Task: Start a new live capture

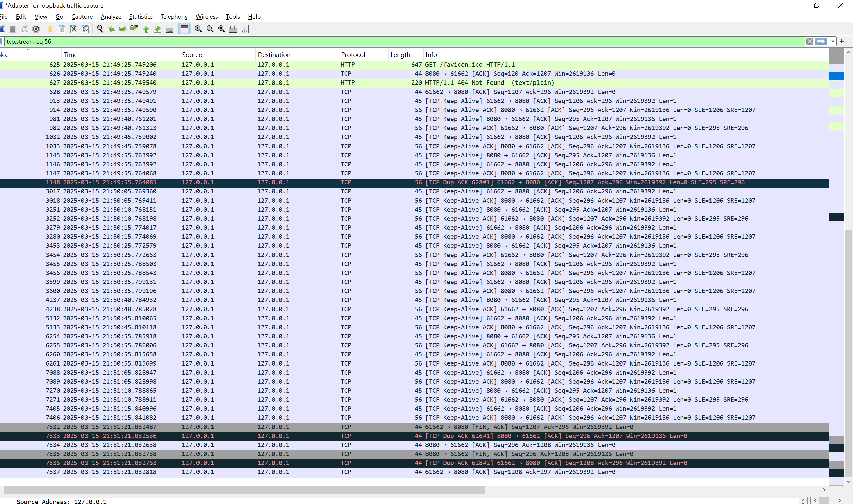Action: 3,29
